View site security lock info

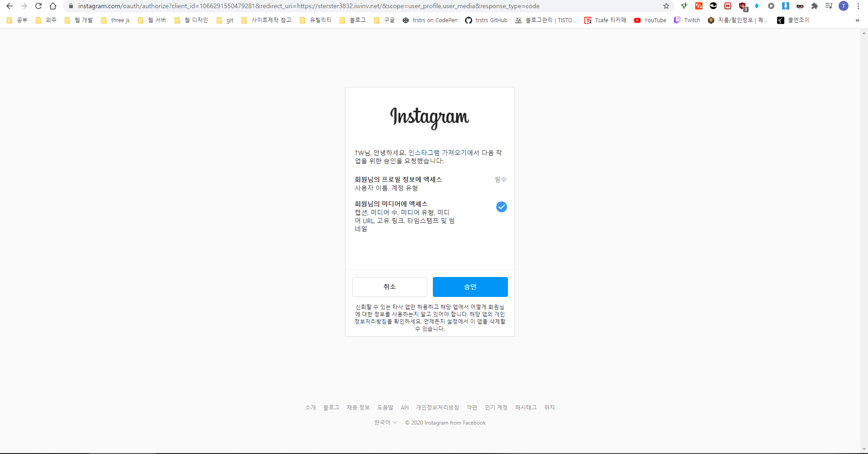pos(71,6)
